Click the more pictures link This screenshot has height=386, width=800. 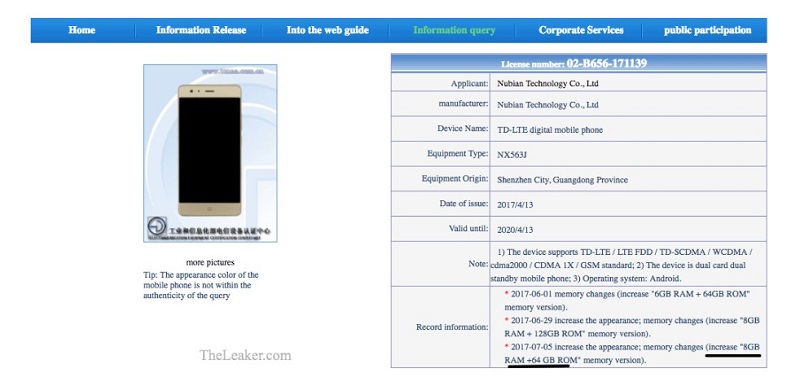(210, 263)
